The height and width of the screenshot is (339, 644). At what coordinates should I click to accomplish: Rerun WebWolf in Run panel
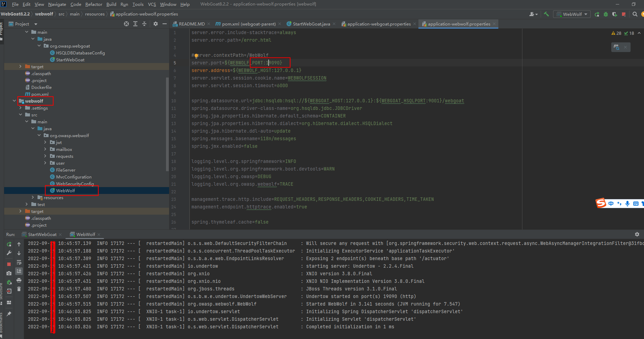point(9,244)
